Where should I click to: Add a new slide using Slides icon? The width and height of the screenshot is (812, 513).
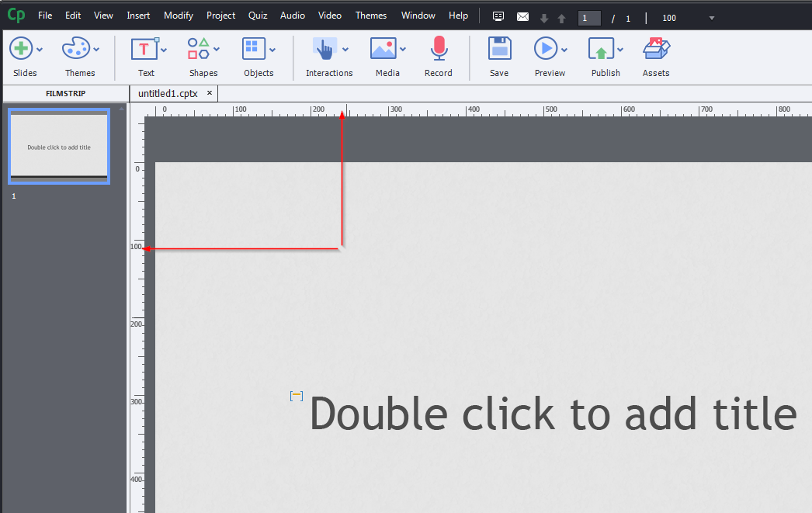click(x=21, y=49)
